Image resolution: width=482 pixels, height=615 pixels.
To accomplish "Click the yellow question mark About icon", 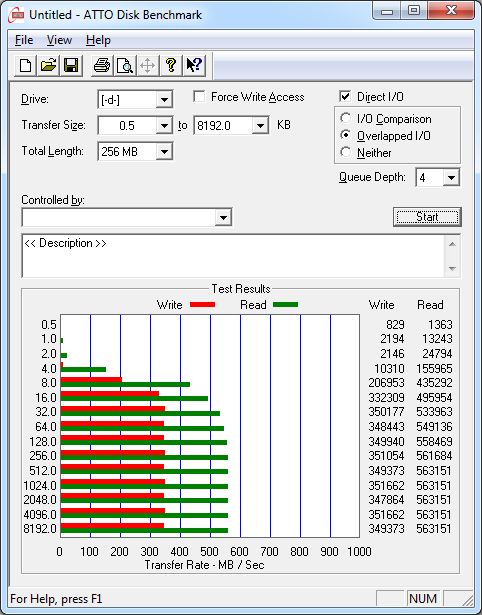I will coord(171,65).
